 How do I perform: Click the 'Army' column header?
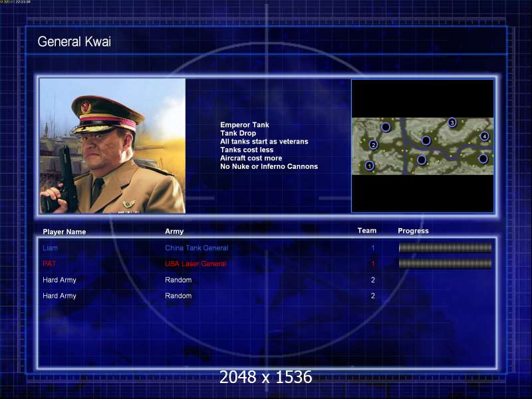(x=174, y=231)
